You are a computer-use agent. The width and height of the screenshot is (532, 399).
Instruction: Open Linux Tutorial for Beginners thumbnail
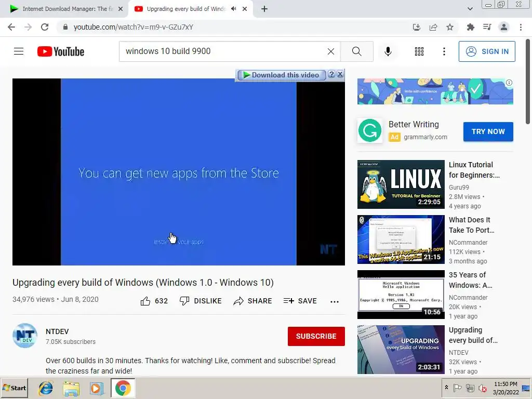(x=401, y=184)
